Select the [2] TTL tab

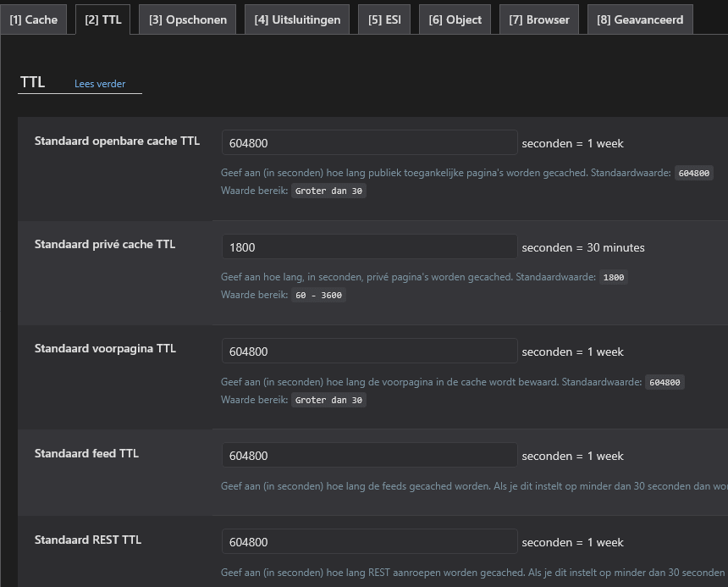pos(102,19)
